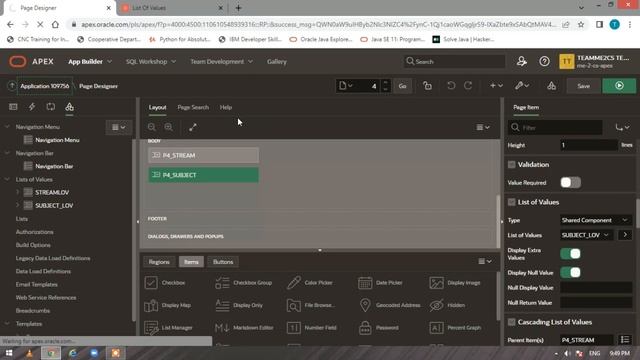Undo the last change

point(451,86)
